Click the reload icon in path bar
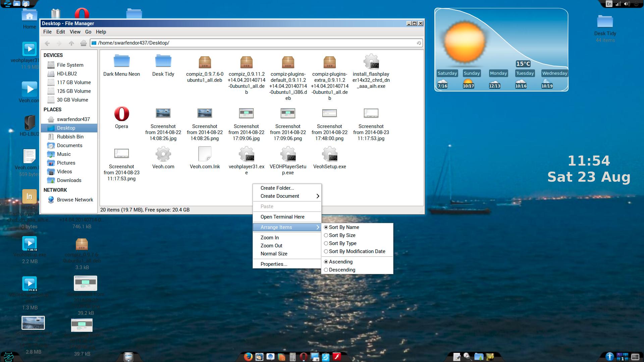This screenshot has width=644, height=362. coord(419,43)
